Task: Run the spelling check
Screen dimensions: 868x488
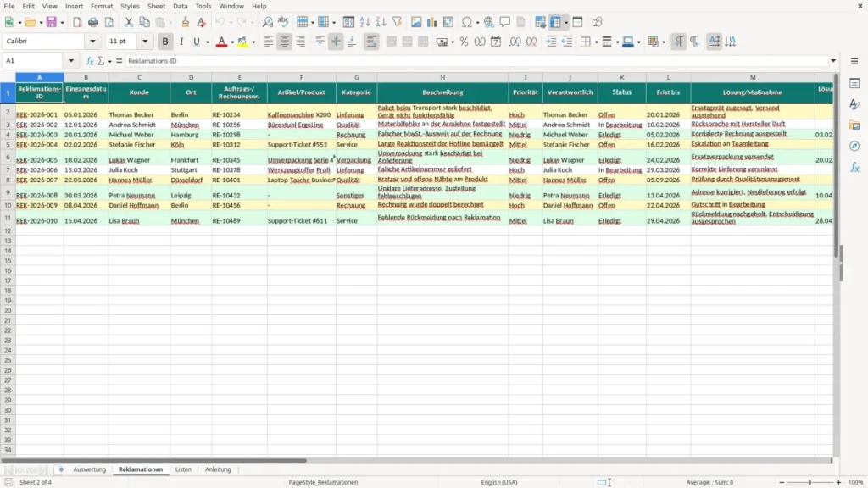Action: click(283, 22)
